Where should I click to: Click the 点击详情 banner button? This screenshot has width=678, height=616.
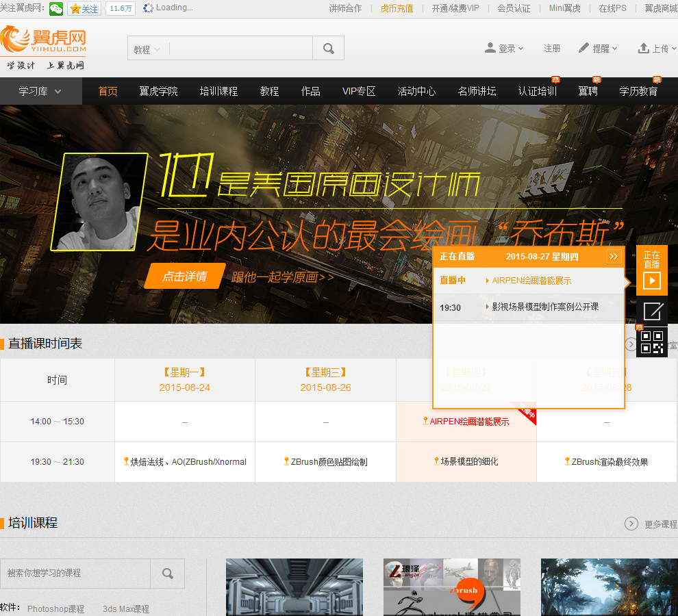(185, 277)
